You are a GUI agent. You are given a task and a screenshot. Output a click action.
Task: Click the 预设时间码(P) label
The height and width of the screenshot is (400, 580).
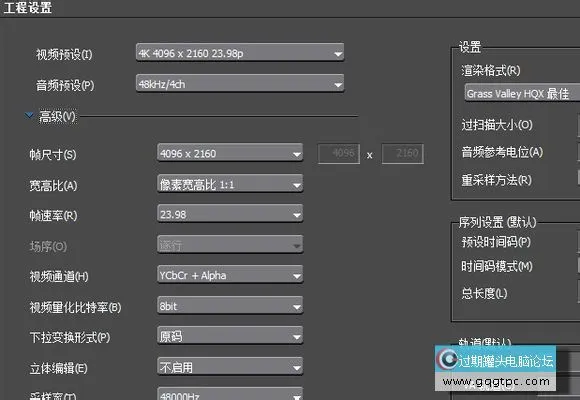(x=496, y=242)
